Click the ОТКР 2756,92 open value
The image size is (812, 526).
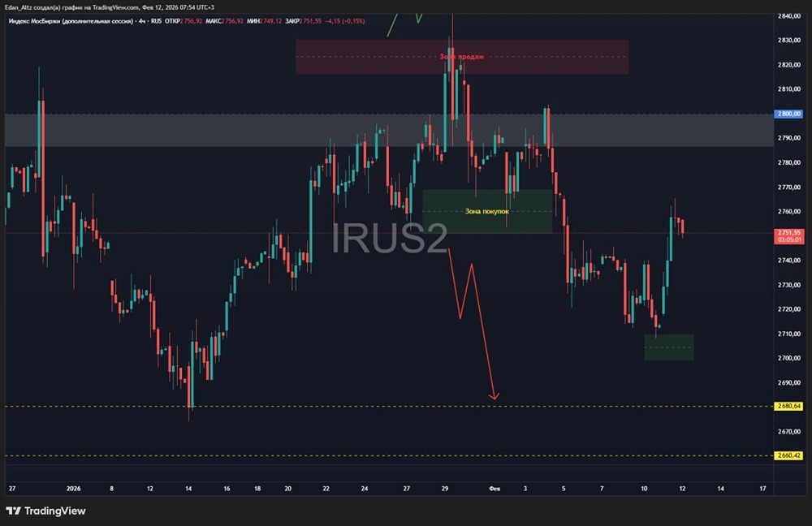(x=184, y=21)
